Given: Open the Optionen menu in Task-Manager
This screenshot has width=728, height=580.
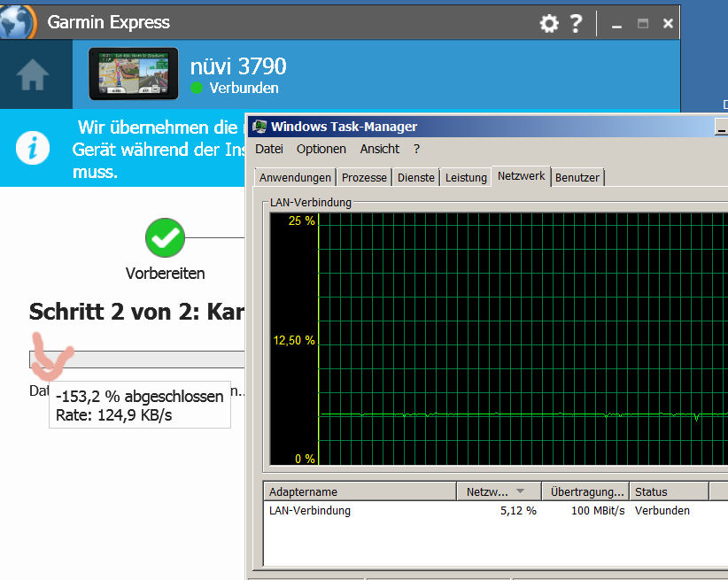Looking at the screenshot, I should (321, 149).
